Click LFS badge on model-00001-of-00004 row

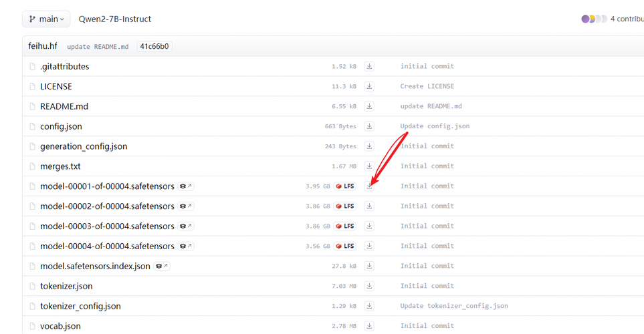[x=344, y=186]
